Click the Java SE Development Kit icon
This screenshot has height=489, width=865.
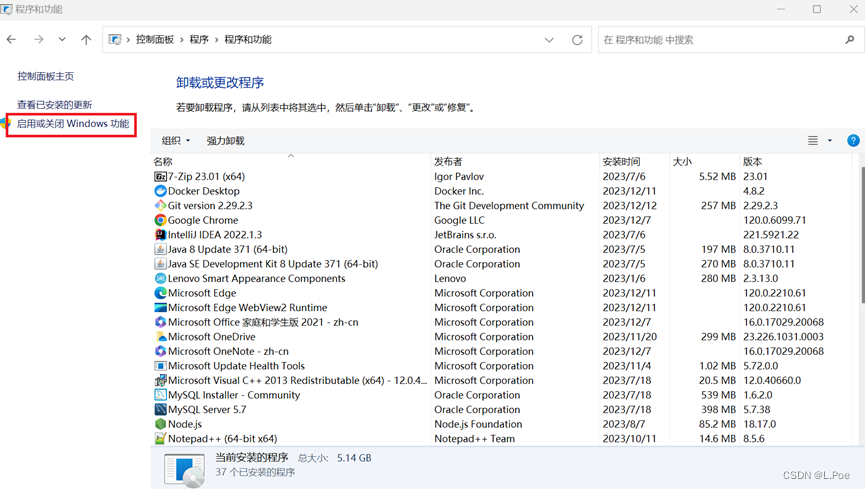(160, 264)
